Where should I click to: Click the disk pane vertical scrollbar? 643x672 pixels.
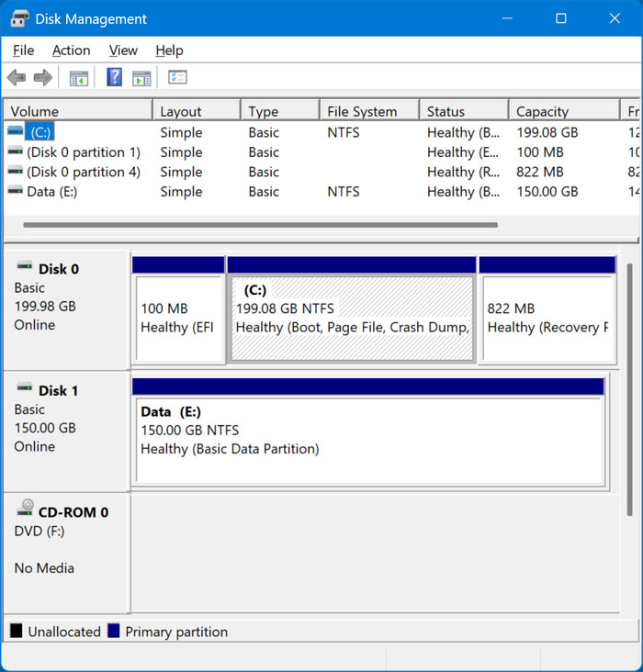pos(630,389)
